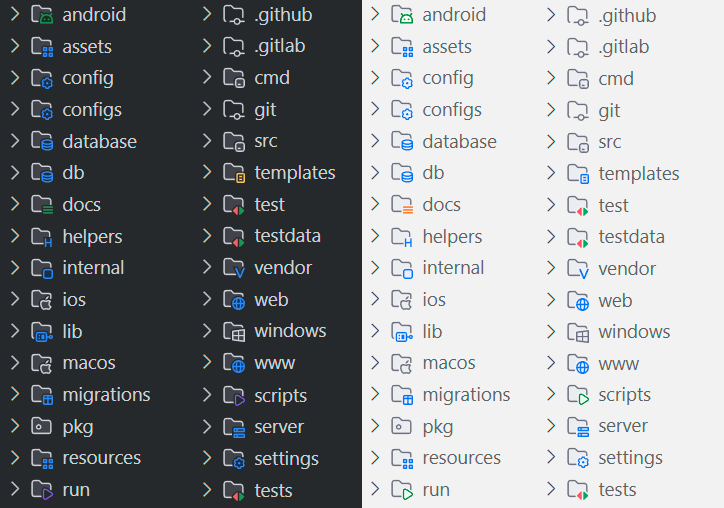Expand the internal folder in dark theme

(x=15, y=267)
